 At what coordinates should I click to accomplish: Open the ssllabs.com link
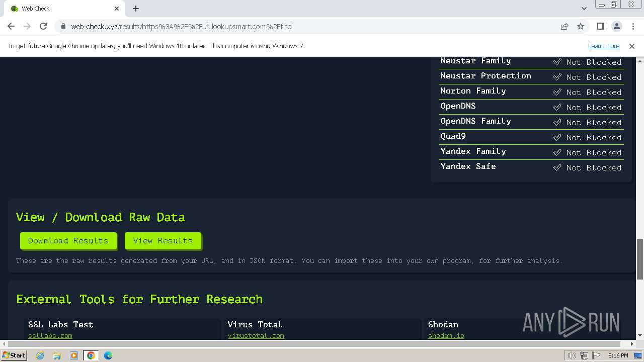[50, 335]
